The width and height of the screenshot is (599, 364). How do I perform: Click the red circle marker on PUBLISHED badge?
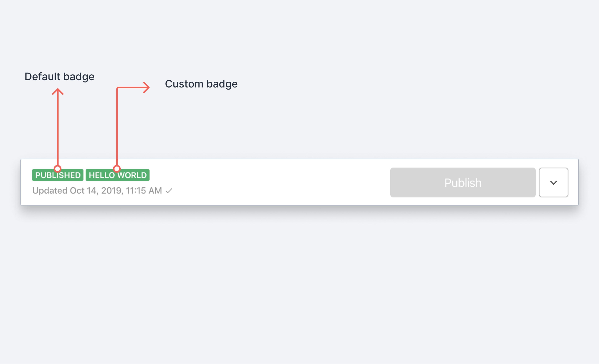[x=58, y=169]
